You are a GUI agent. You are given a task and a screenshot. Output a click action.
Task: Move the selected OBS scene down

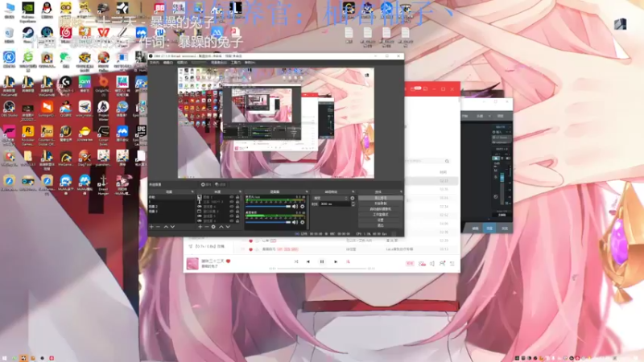point(172,227)
